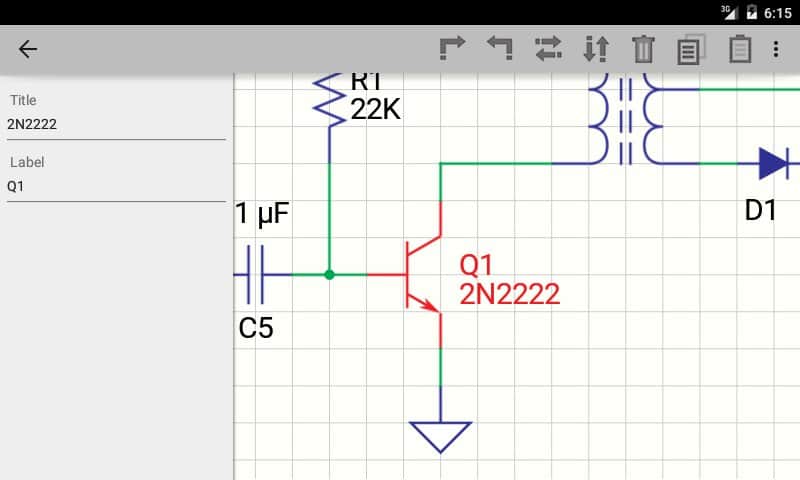800x480 pixels.
Task: Edit the Title field containing 2N2222
Action: pyautogui.click(x=115, y=125)
